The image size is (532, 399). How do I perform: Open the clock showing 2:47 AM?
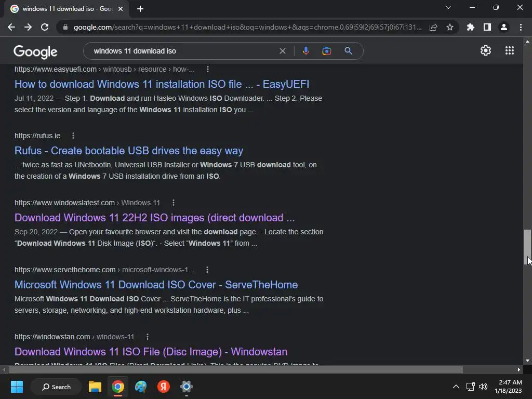(x=508, y=387)
